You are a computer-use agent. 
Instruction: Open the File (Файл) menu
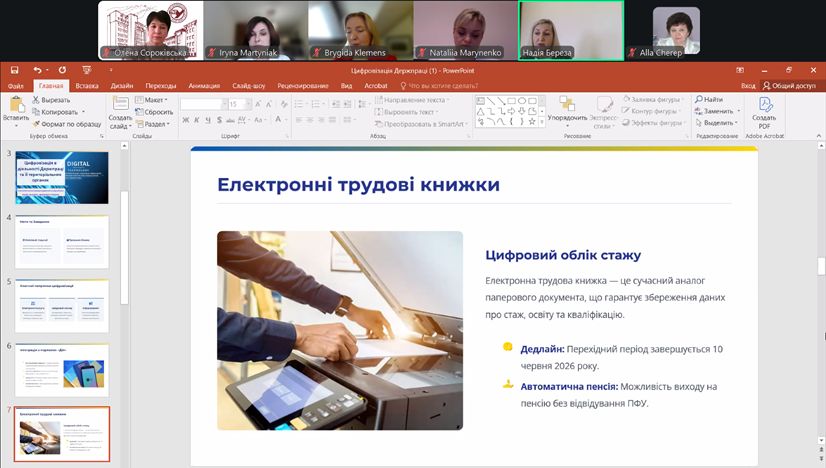coord(16,86)
